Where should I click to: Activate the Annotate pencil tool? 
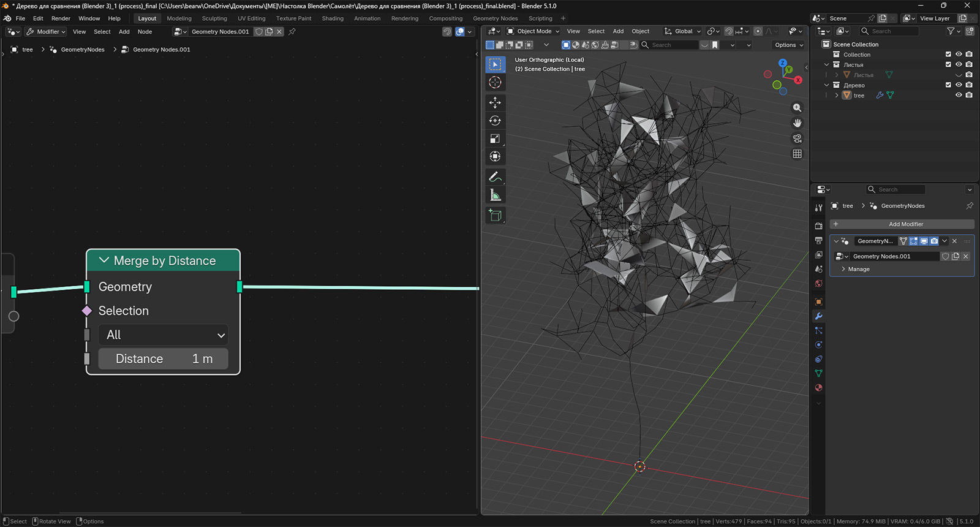coord(495,177)
